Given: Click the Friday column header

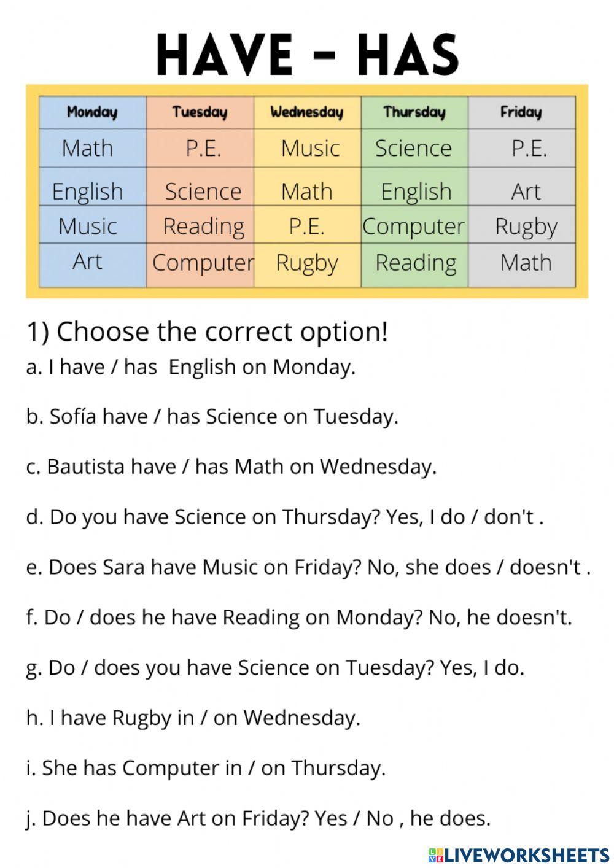Looking at the screenshot, I should click(x=521, y=112).
